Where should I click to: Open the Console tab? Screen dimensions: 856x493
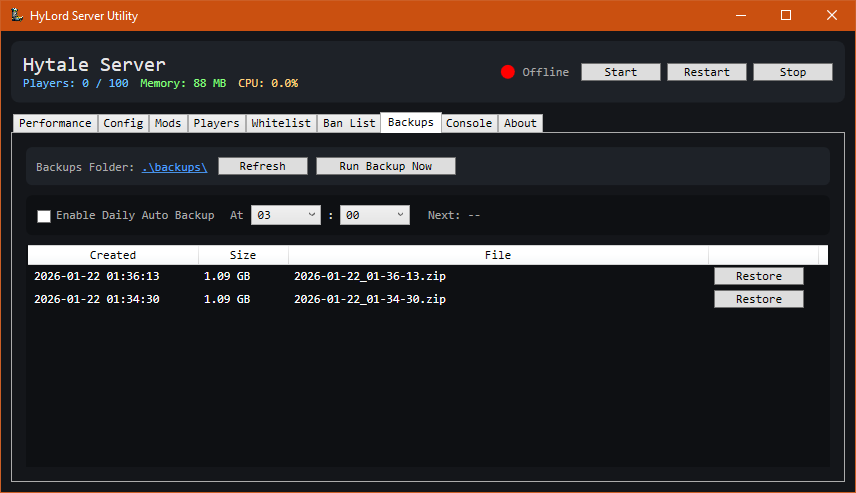click(469, 123)
